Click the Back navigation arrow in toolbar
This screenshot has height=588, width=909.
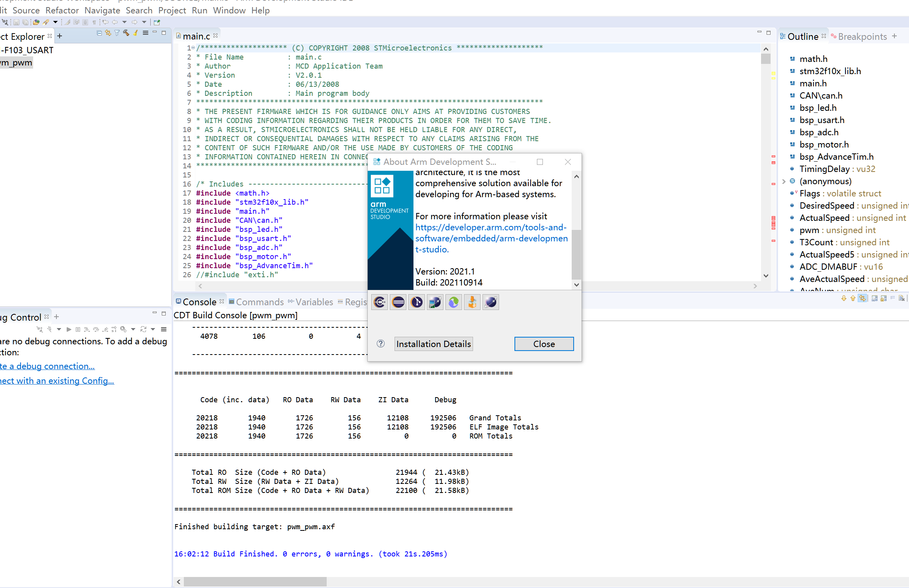click(115, 22)
